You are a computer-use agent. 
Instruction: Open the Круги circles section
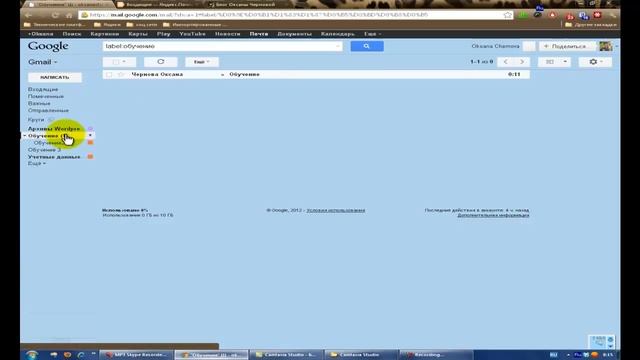tap(36, 120)
